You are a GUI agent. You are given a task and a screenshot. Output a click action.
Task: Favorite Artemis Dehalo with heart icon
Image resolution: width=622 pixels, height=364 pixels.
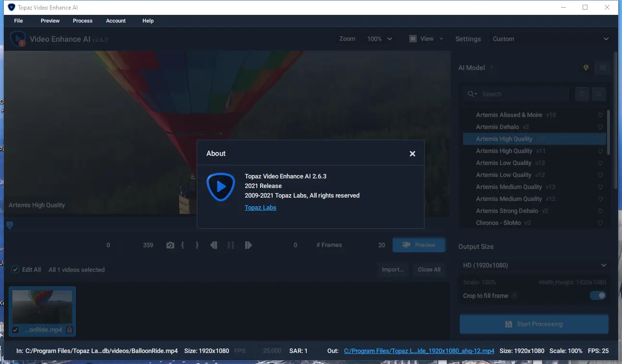pos(600,127)
